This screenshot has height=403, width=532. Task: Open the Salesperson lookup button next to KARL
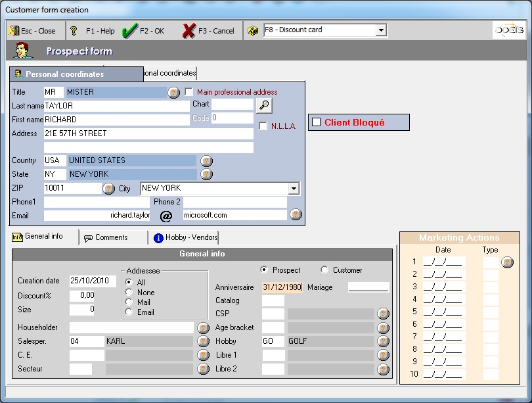pos(203,341)
